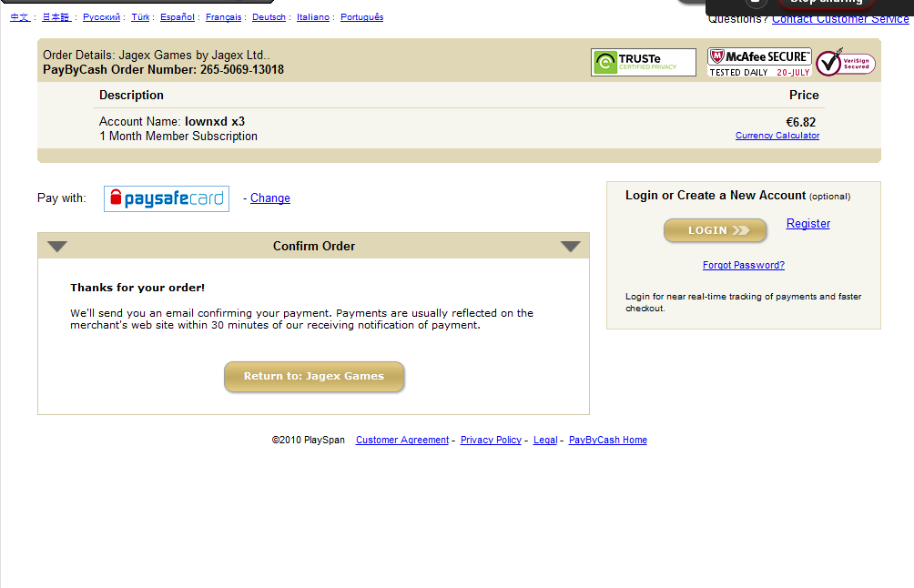This screenshot has height=588, width=914.
Task: Click the TRUSTe Certified Privacy badge
Action: click(x=643, y=63)
